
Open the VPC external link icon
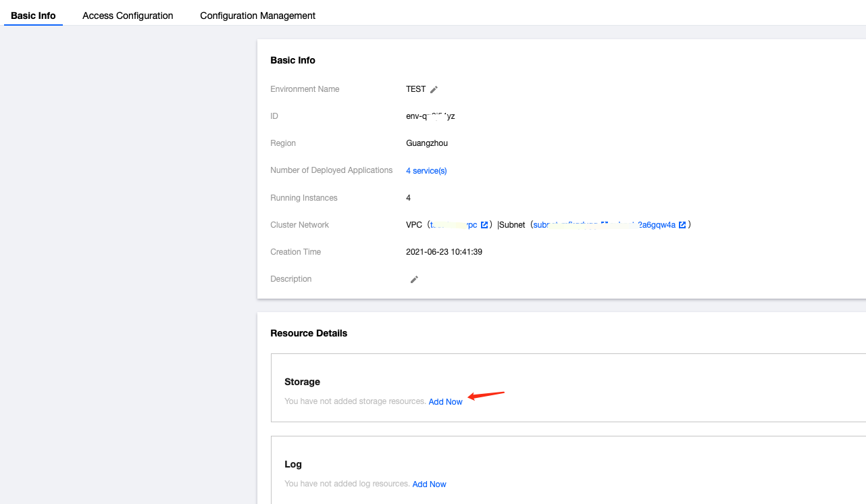[x=484, y=225]
